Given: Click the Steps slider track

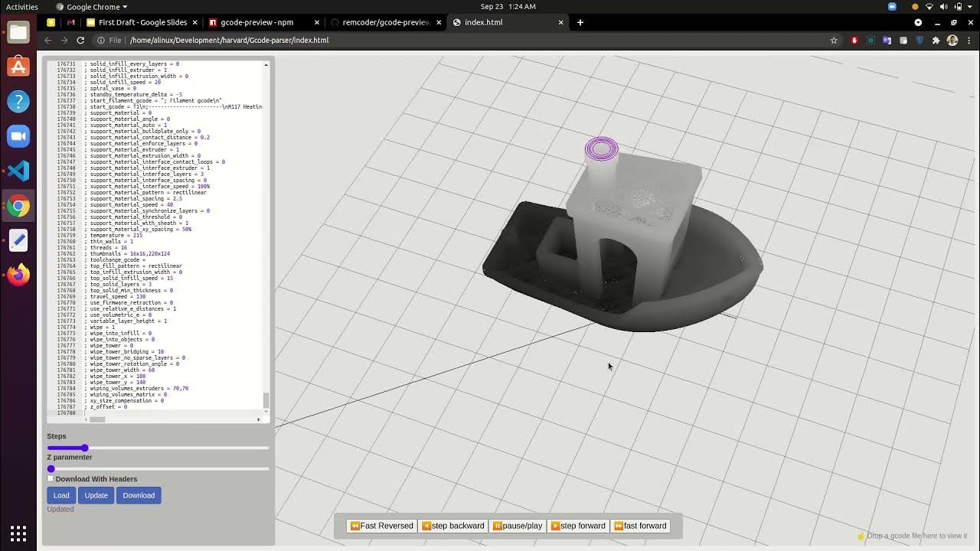Looking at the screenshot, I should coord(158,448).
